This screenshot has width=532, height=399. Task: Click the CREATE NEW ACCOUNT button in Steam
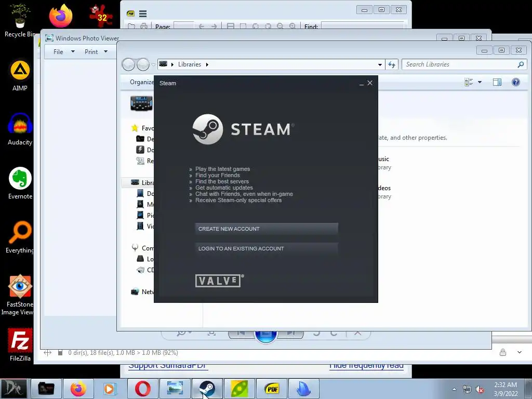coord(267,229)
